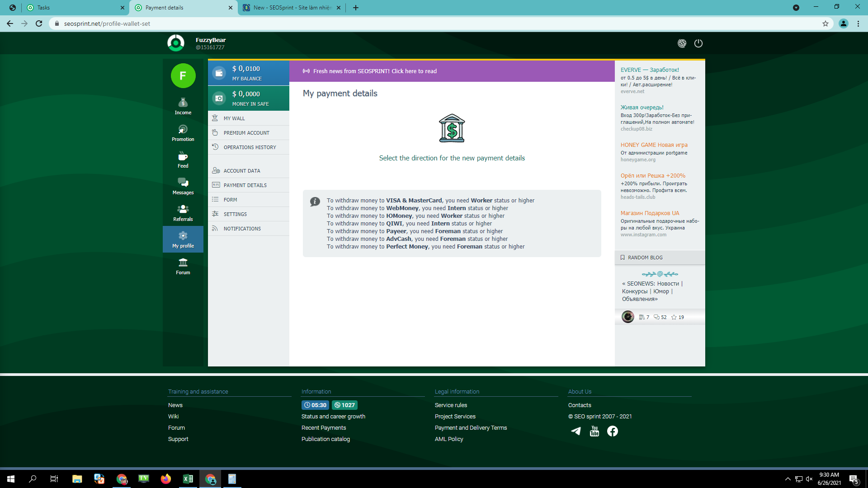Open Messages from sidebar
This screenshot has width=868, height=488.
click(x=183, y=186)
